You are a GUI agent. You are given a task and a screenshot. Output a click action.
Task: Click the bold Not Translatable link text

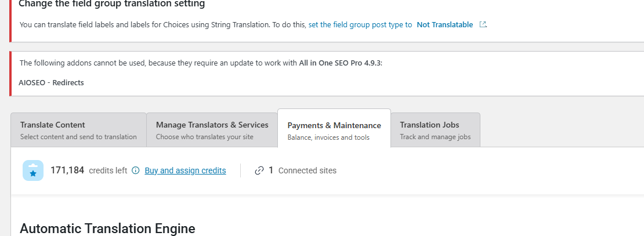[445, 25]
